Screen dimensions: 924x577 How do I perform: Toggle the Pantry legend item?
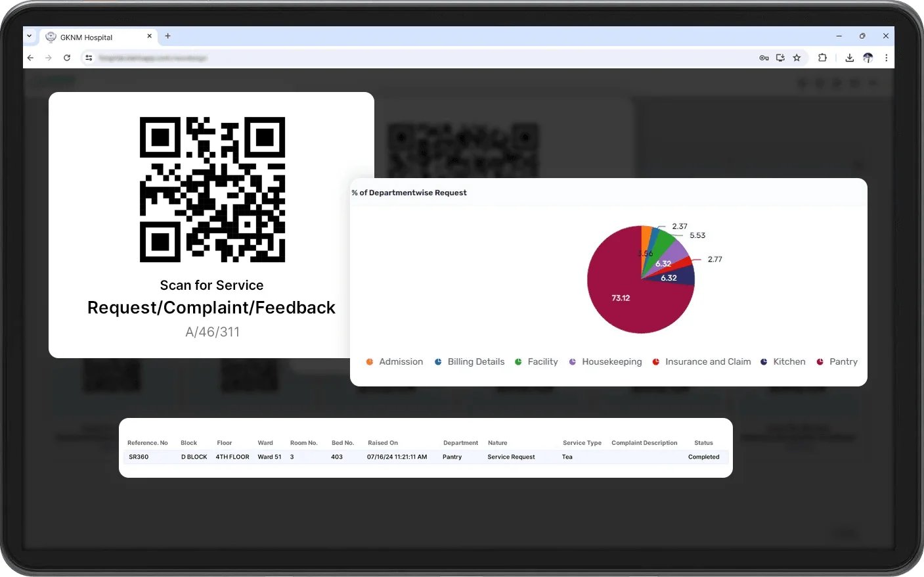[837, 362]
